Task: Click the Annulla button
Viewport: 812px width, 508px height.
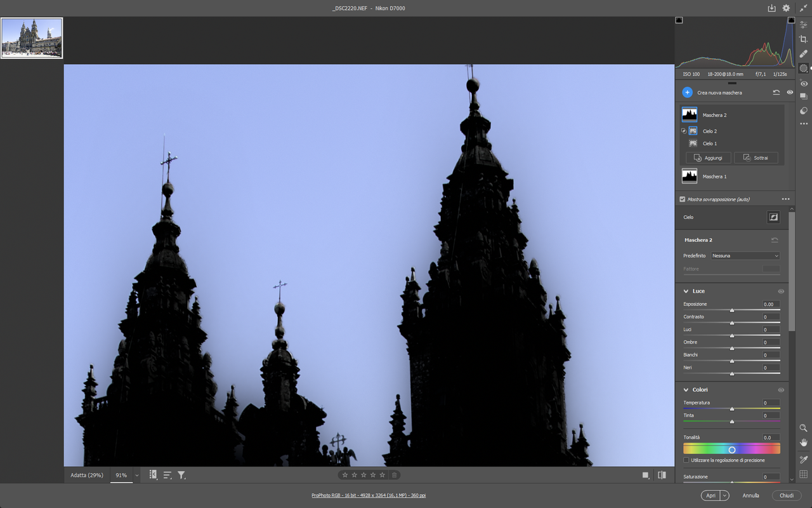Action: (750, 496)
